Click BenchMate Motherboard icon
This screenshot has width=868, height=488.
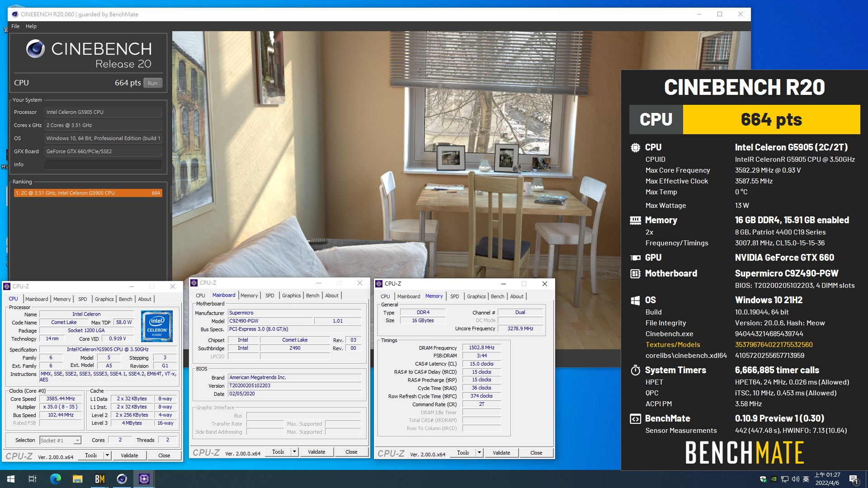[635, 273]
